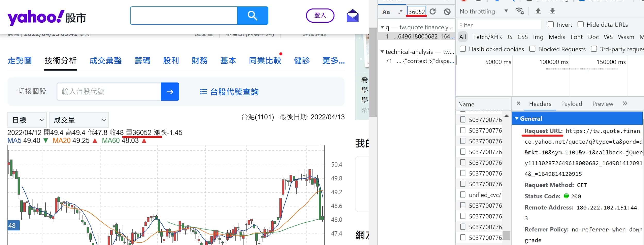Open the 成交彙整 tab
The height and width of the screenshot is (245, 644).
click(x=106, y=61)
